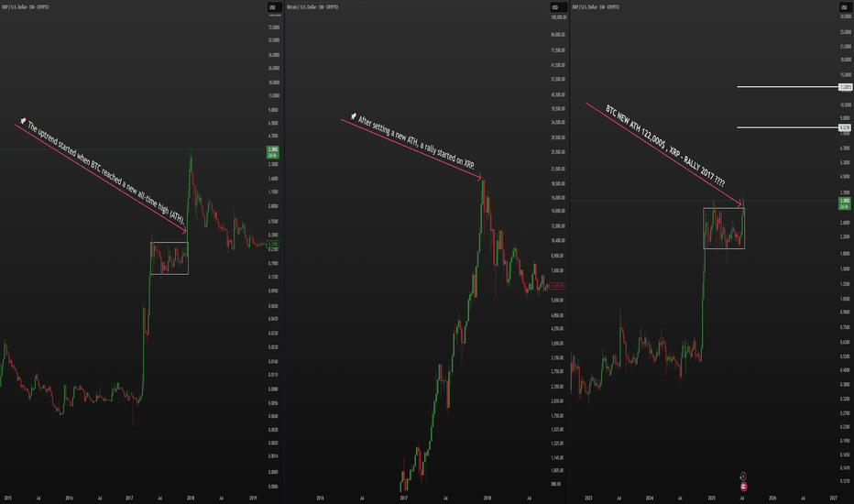Image resolution: width=854 pixels, height=504 pixels.
Task: Click the 30.0000 value on right price axis
Action: [845, 16]
